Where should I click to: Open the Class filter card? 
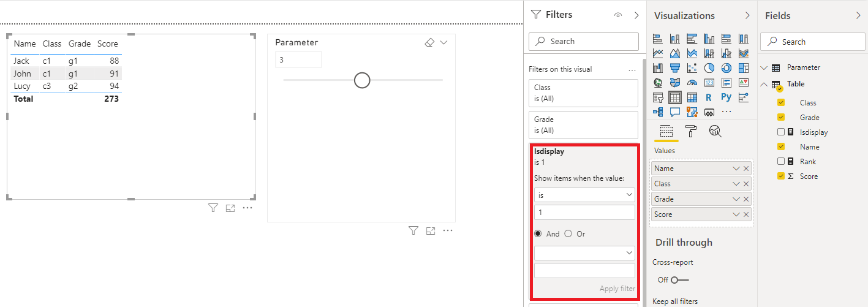(583, 93)
